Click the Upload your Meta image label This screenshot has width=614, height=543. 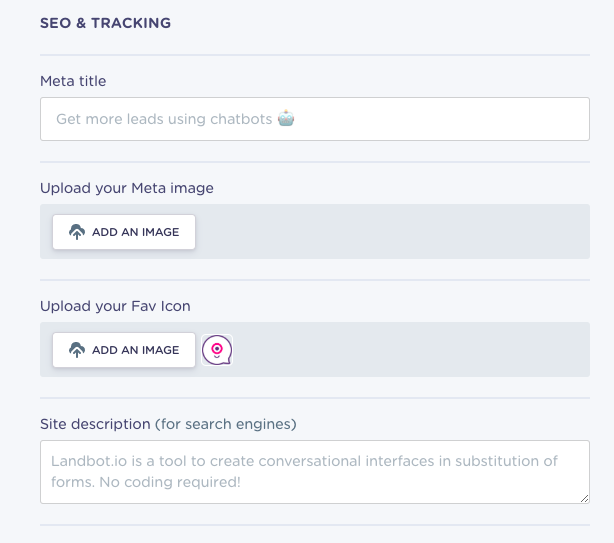click(x=127, y=188)
